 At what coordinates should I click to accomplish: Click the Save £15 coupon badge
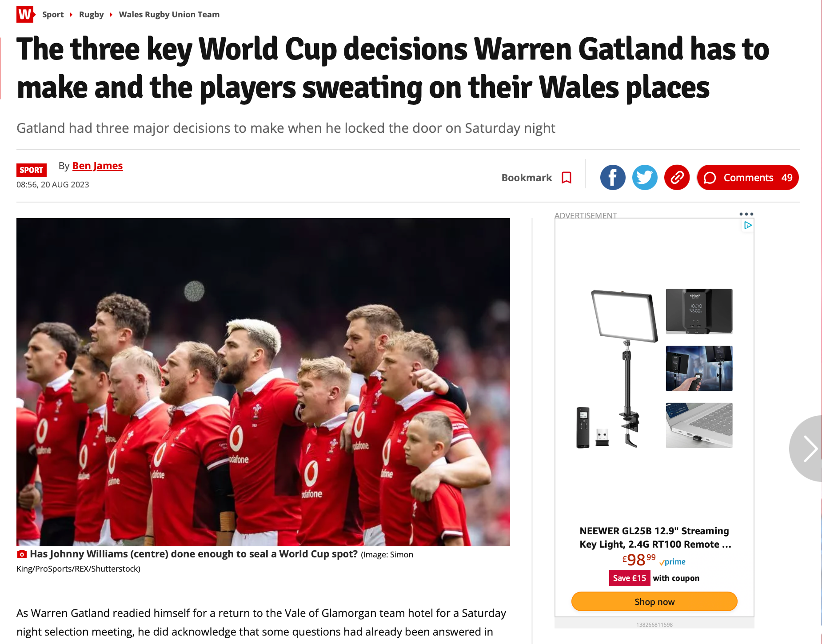tap(630, 578)
